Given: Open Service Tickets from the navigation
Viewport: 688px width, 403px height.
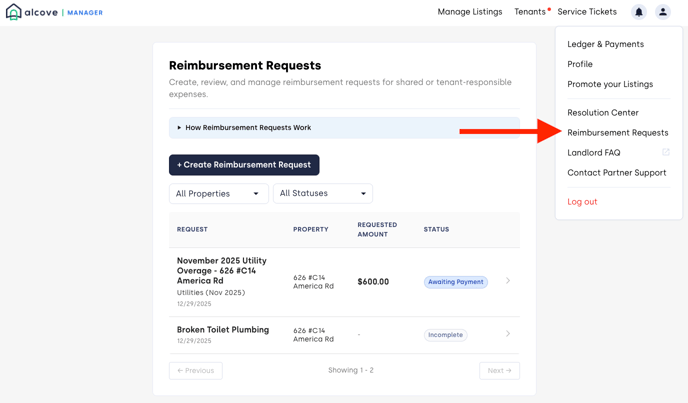Looking at the screenshot, I should coord(587,12).
